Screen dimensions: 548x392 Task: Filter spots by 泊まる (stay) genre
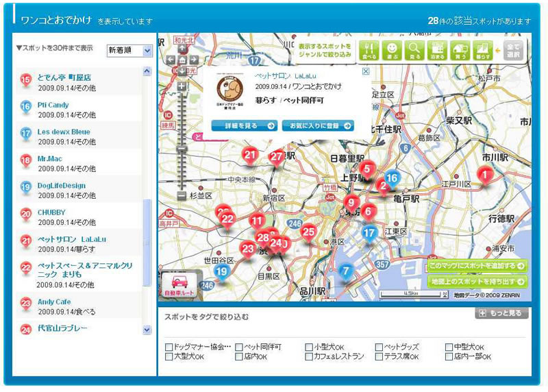tap(437, 51)
